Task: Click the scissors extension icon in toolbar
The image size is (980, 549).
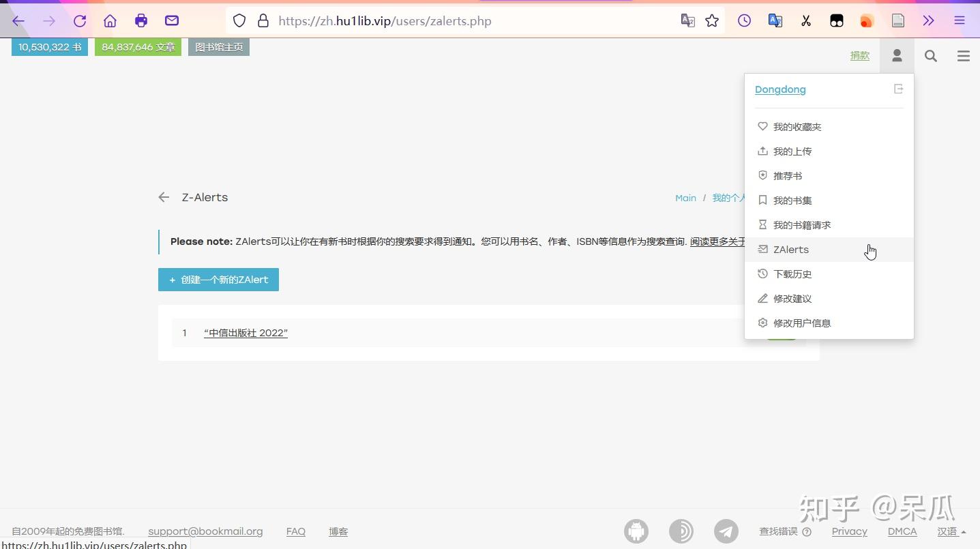Action: 805,20
